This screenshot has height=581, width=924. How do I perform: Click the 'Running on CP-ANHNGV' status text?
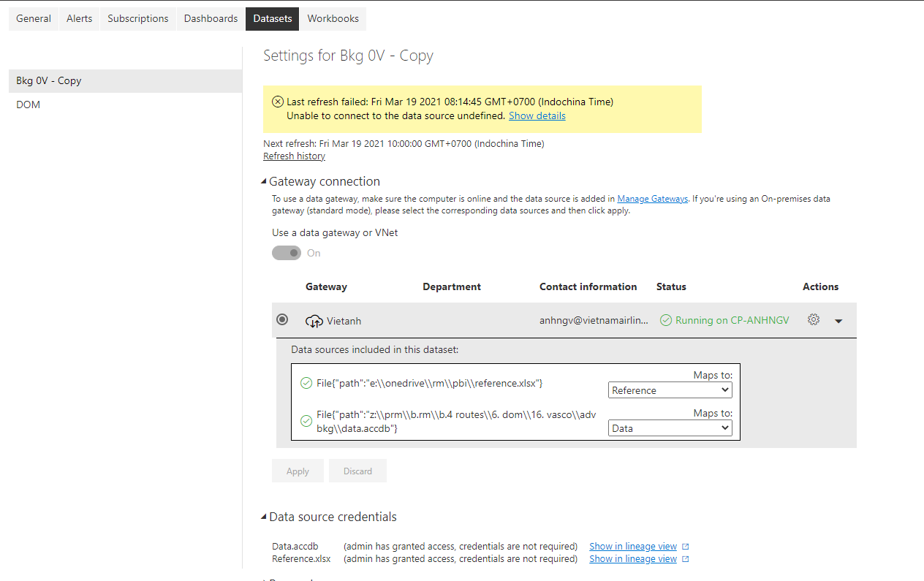[732, 320]
